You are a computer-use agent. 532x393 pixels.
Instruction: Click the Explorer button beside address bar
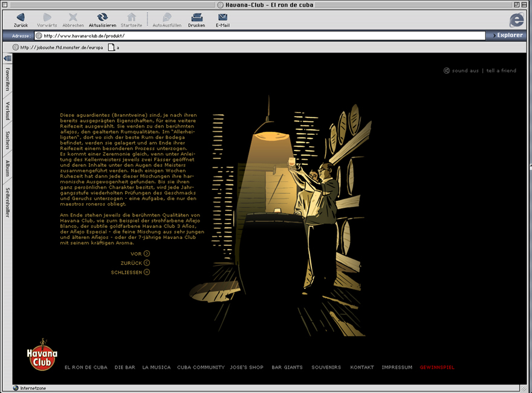click(508, 35)
